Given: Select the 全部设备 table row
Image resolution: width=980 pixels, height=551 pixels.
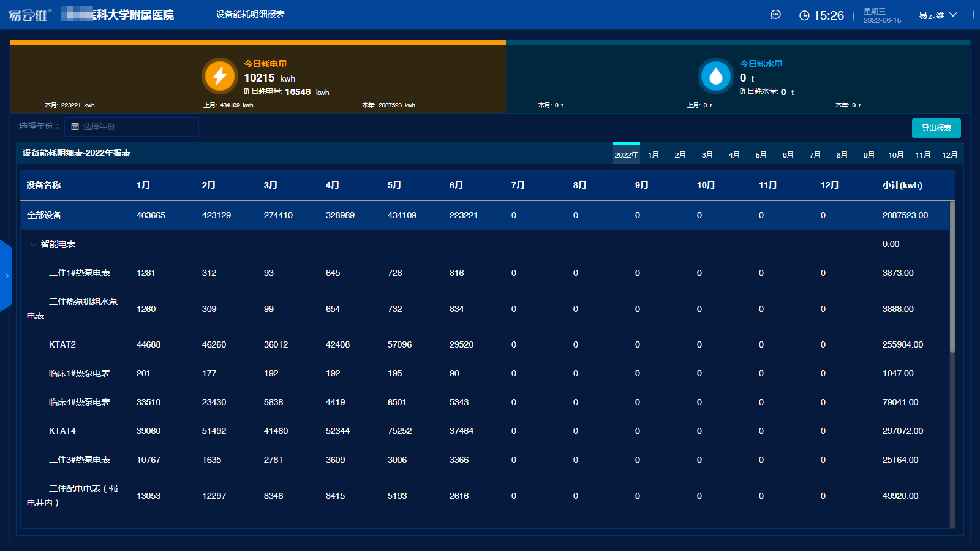Looking at the screenshot, I should click(44, 215).
